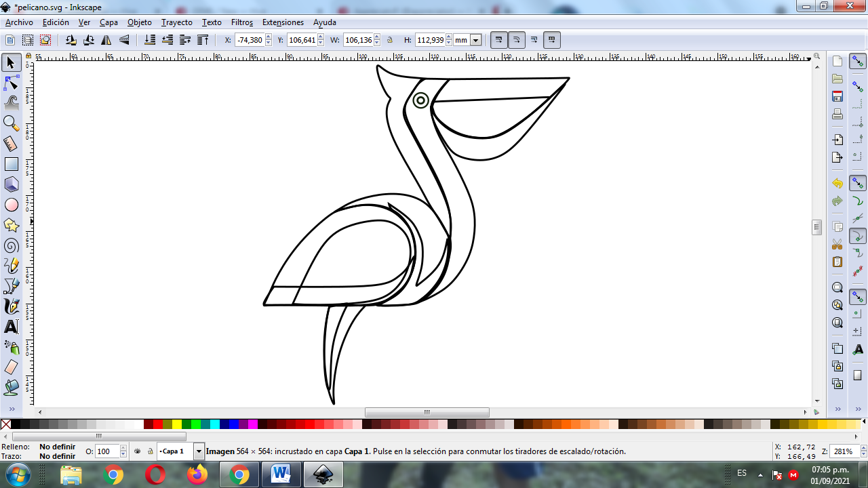Screen dimensions: 868x488
Task: Toggle lock width and height ratio
Action: pos(390,40)
